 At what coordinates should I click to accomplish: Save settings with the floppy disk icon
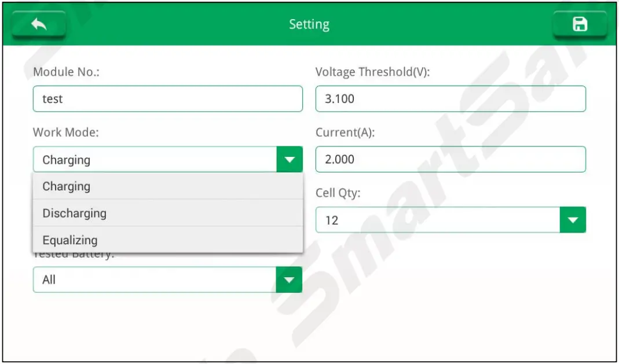pos(580,24)
